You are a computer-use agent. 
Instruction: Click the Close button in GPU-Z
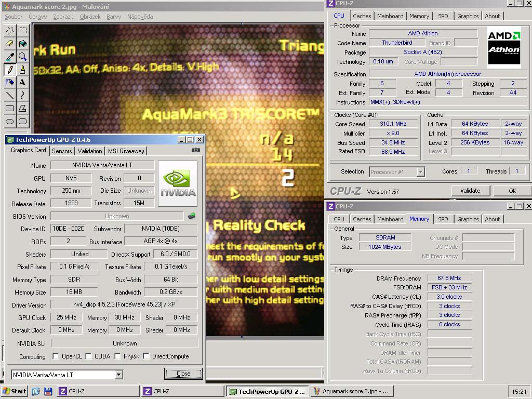pyautogui.click(x=183, y=374)
